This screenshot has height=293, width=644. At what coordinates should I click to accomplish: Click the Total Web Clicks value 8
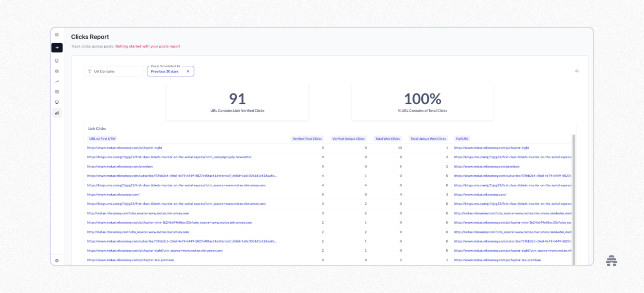tap(400, 157)
